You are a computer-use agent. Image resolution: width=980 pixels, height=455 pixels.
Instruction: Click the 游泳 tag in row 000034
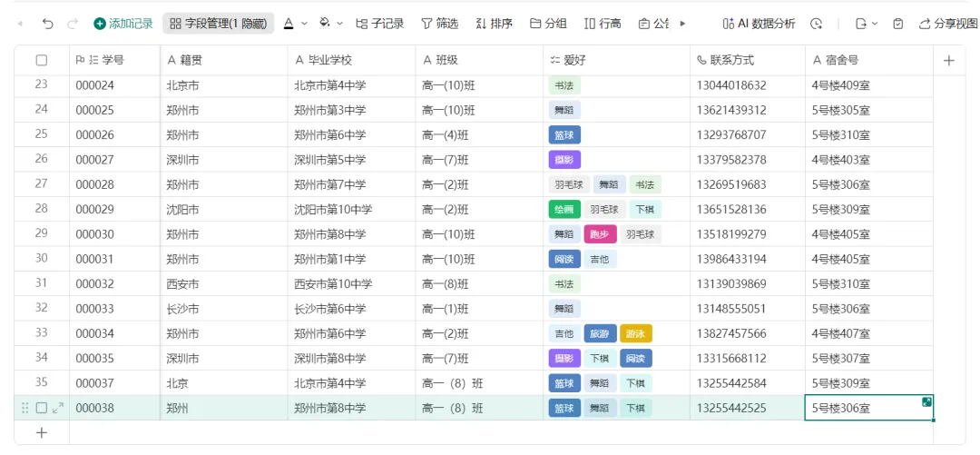(x=635, y=333)
